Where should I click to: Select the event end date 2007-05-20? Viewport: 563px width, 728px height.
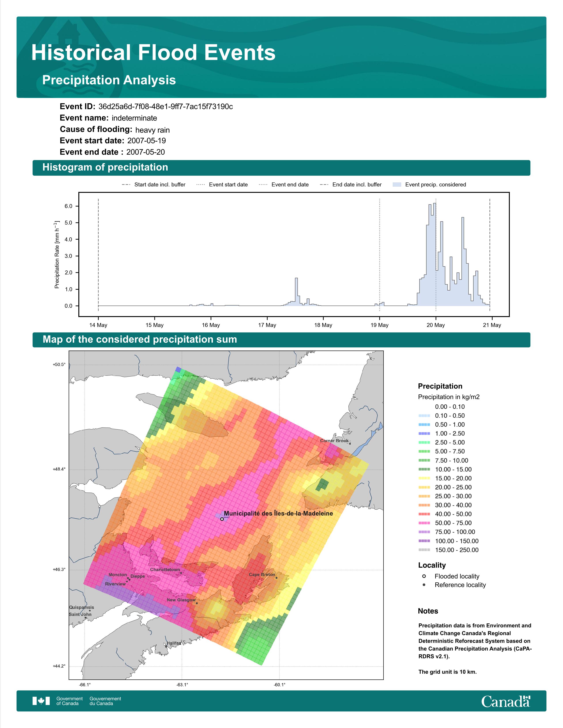pyautogui.click(x=145, y=152)
